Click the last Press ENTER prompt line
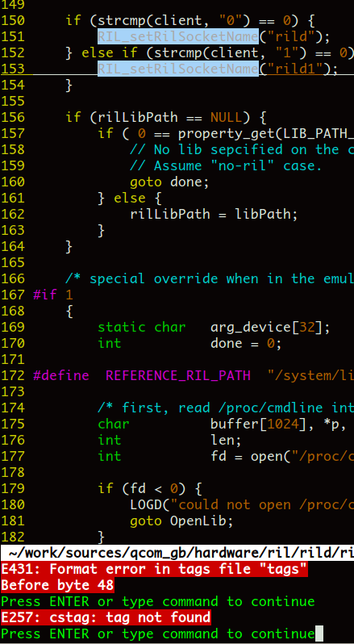The image size is (354, 644). point(158,634)
